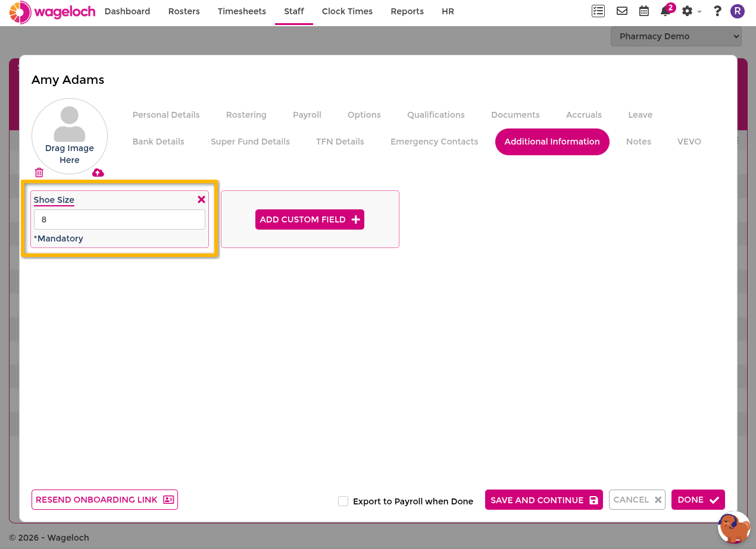
Task: Click the Done button
Action: (698, 500)
